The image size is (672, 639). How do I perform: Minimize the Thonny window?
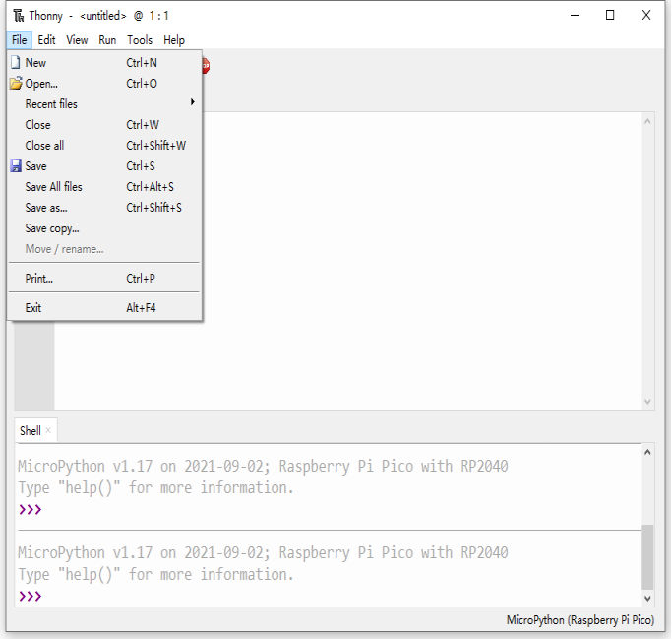click(575, 16)
